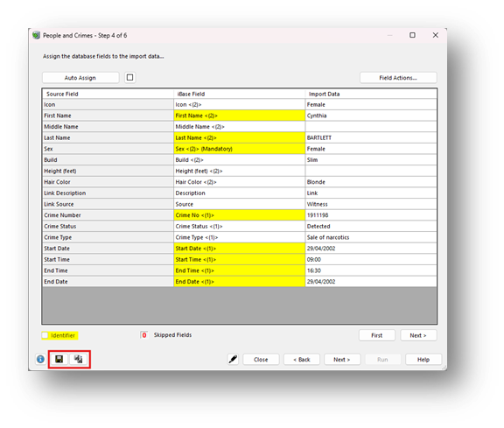Select the Sex (Mandatory) iBase Field cell
Screen dimensions: 504x428
pyautogui.click(x=240, y=149)
